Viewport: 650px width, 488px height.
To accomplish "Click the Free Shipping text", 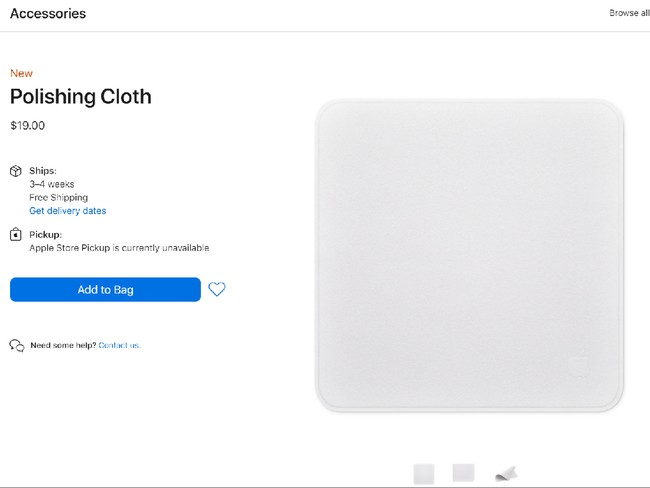I will point(60,198).
